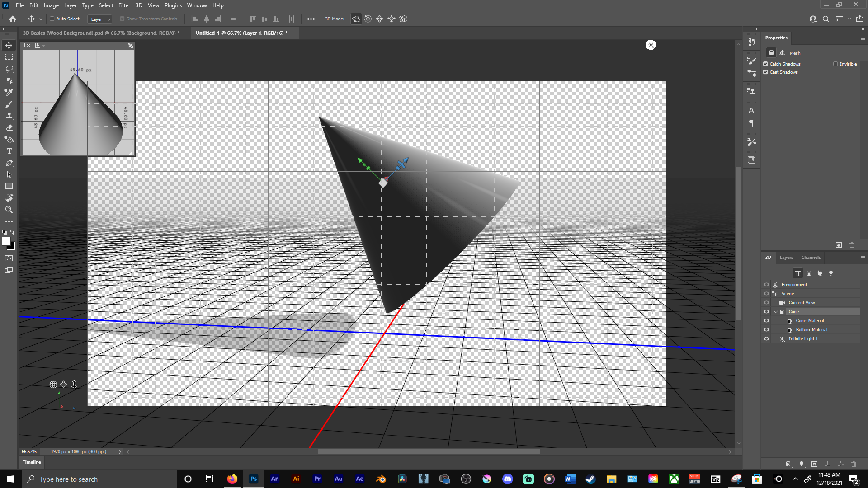Toggle visibility of Cone layer
This screenshot has height=488, width=868.
click(x=766, y=311)
